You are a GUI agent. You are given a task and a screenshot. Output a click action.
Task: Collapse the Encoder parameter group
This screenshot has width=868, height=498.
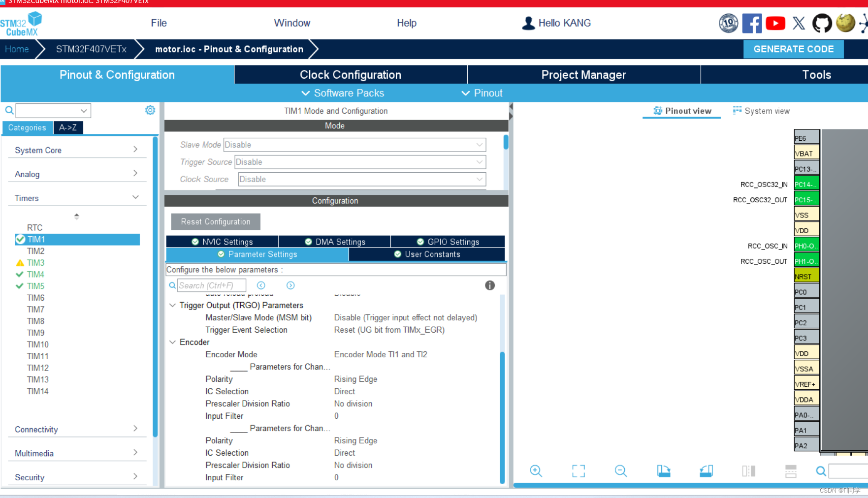172,342
